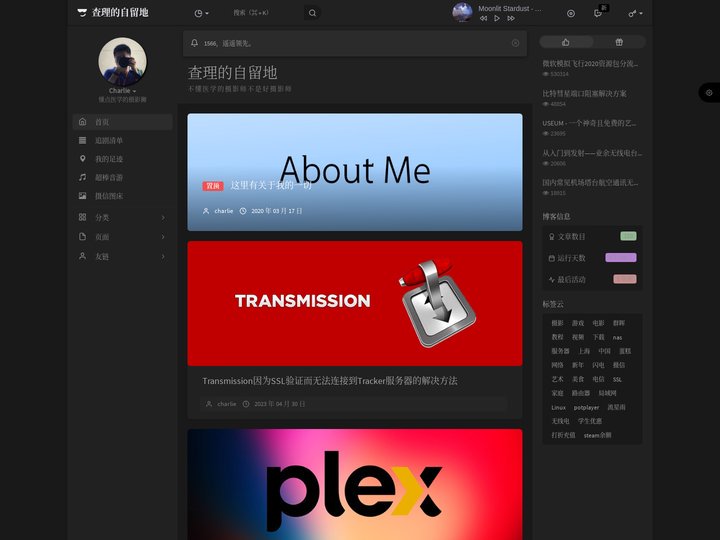This screenshot has height=540, width=720.
Task: Expand the 页面 pages section
Action: 123,237
